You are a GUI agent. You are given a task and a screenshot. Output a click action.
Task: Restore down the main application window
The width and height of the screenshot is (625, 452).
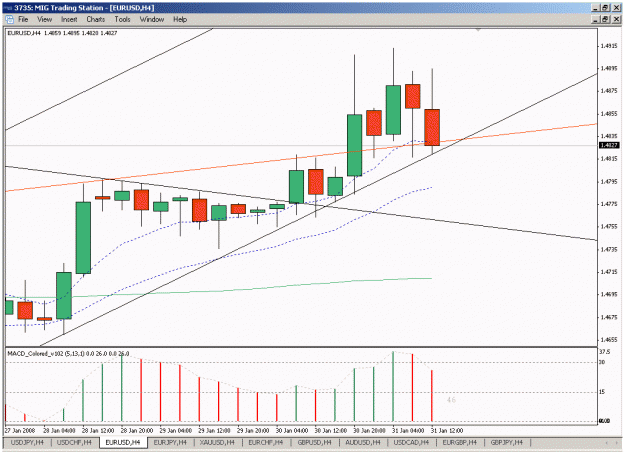click(x=605, y=8)
